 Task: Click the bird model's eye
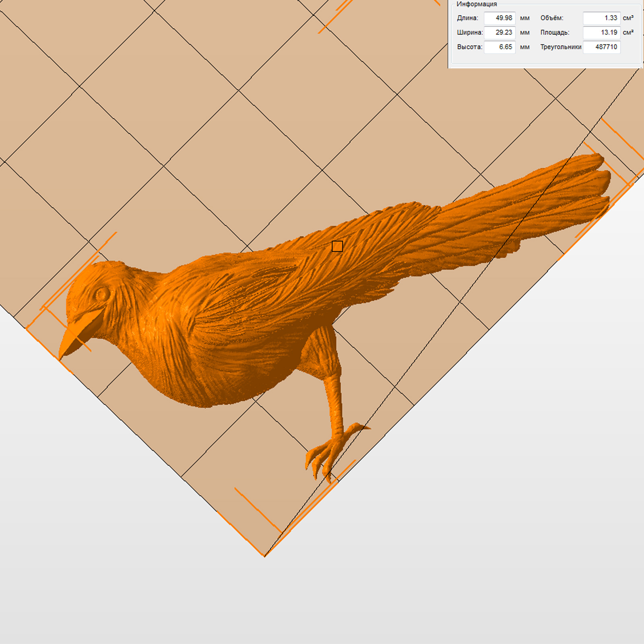click(x=102, y=293)
